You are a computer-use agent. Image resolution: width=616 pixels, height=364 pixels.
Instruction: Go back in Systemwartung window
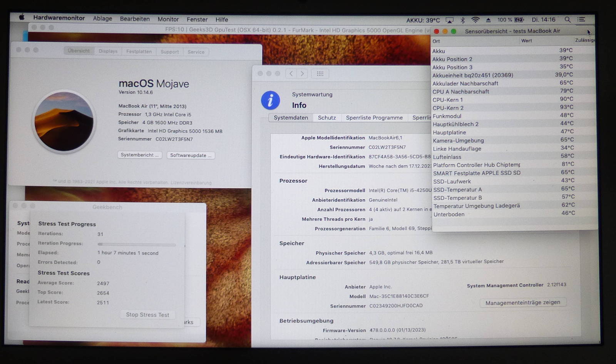(291, 73)
